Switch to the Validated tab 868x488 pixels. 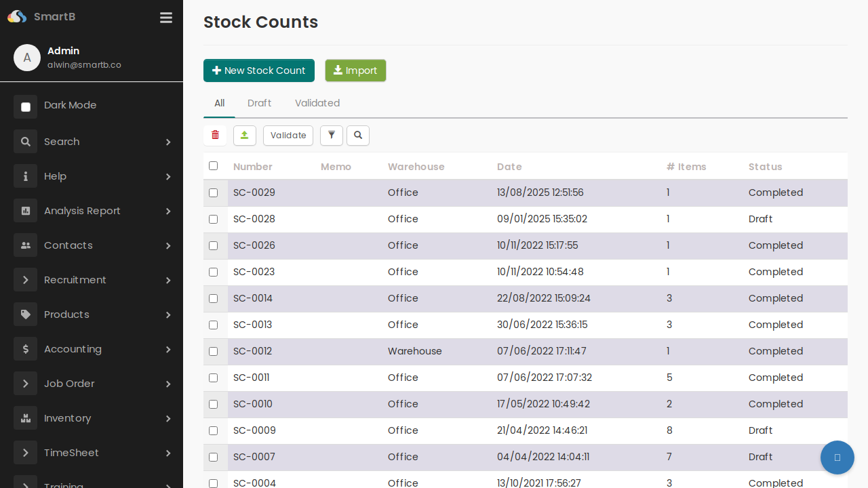click(317, 103)
